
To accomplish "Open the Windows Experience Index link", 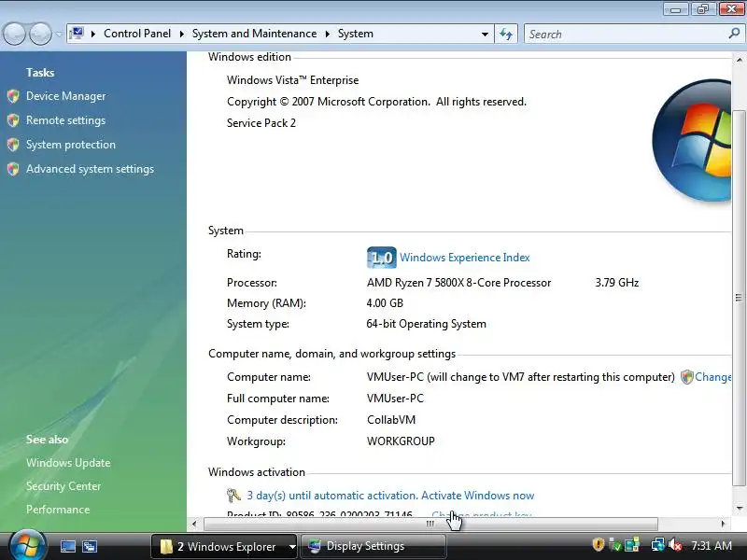I will pyautogui.click(x=464, y=258).
